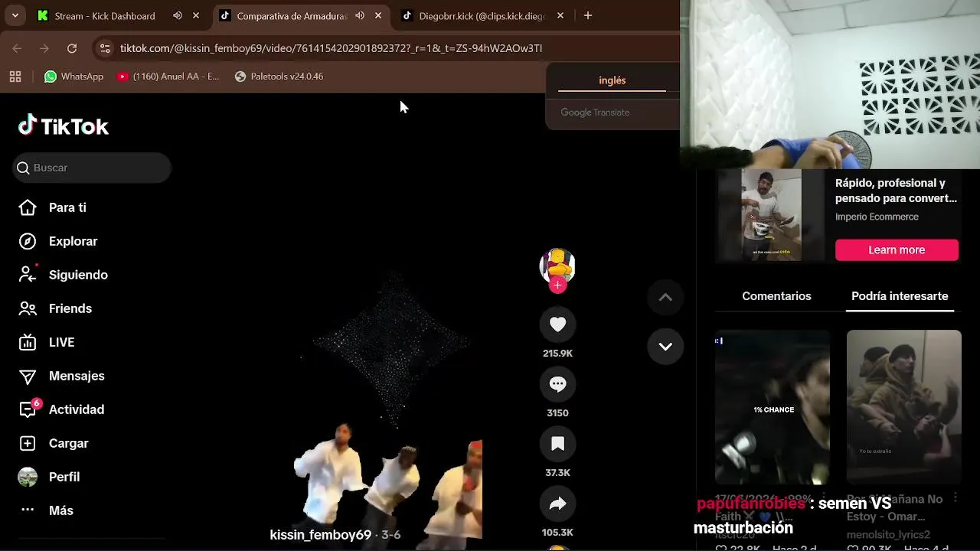Switch to Comentarios tab
Screen dimensions: 980x551
point(776,296)
